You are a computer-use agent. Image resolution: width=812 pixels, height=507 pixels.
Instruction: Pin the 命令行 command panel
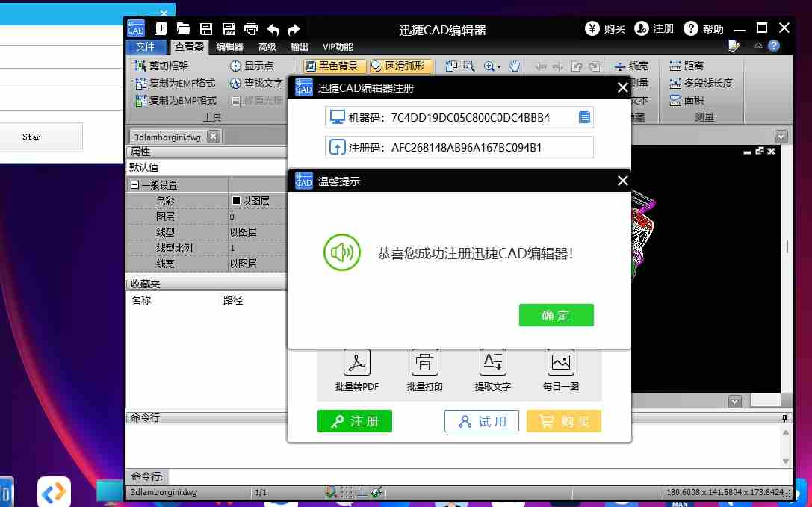click(x=784, y=417)
